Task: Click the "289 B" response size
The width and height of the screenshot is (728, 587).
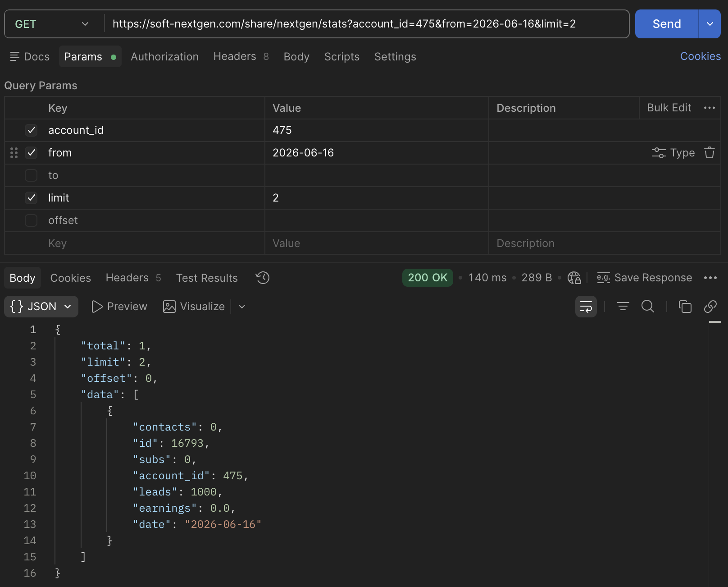Action: coord(537,278)
